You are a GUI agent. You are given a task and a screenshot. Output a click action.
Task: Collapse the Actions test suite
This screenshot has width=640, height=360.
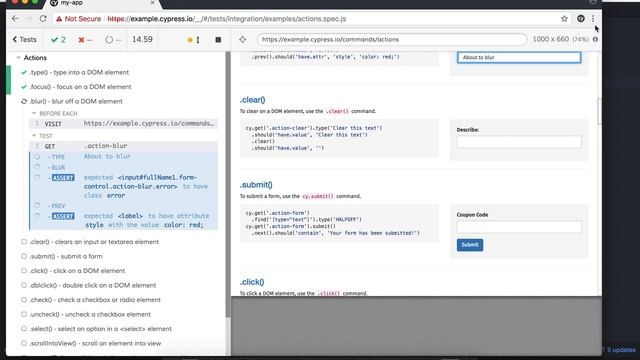[18, 58]
